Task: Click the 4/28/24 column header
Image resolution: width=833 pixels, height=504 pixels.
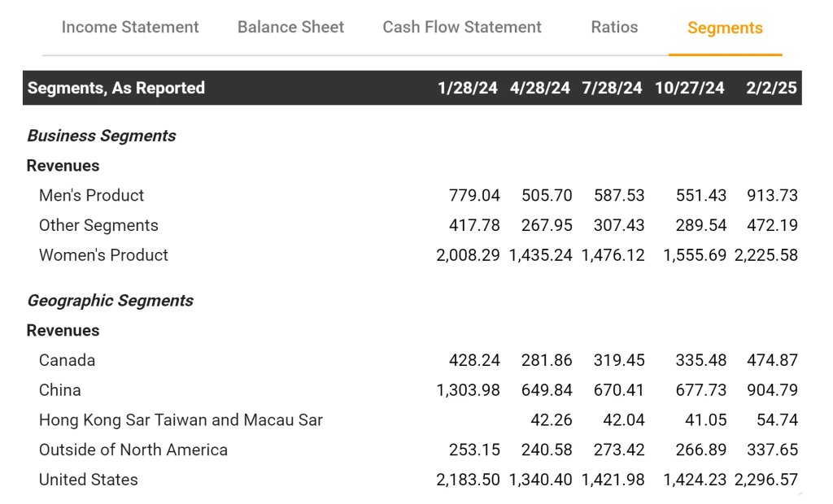Action: [540, 88]
